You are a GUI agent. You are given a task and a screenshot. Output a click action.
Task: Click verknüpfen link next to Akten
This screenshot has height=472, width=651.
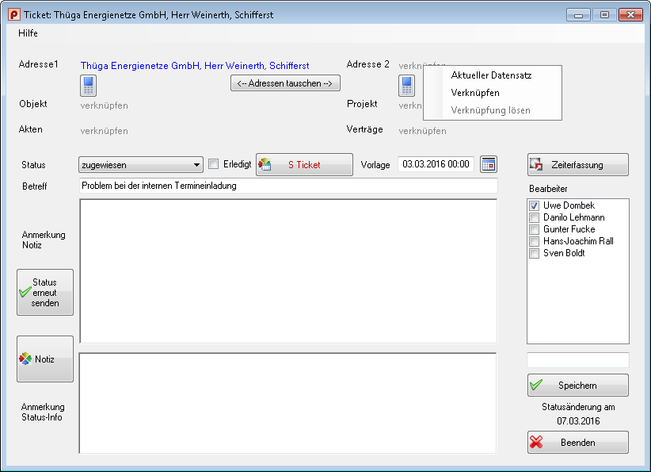click(x=104, y=131)
